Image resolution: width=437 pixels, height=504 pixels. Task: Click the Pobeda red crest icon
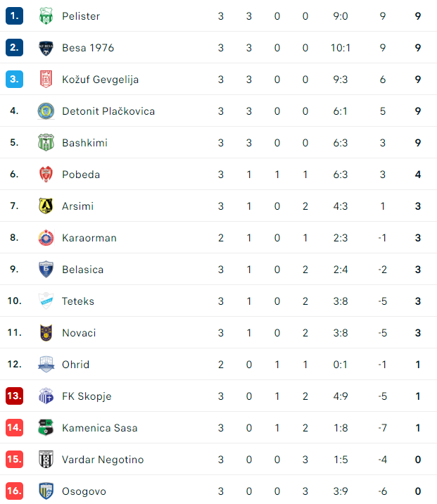pos(46,175)
